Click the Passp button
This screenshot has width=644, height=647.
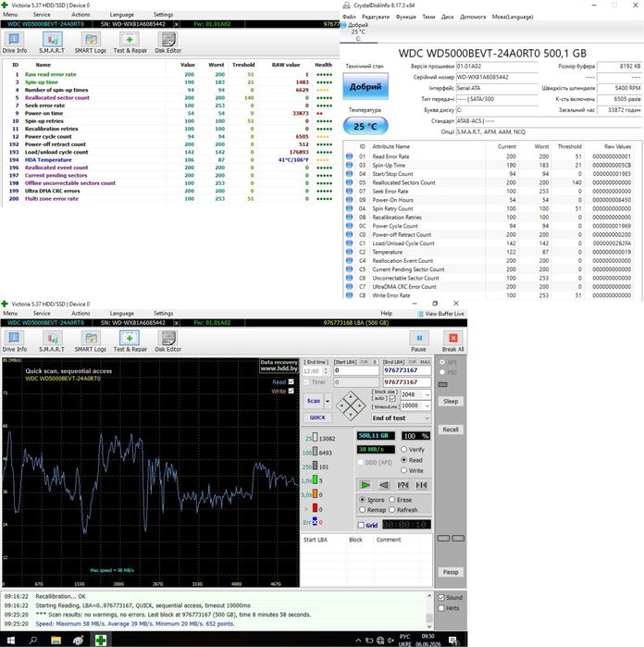coord(451,572)
